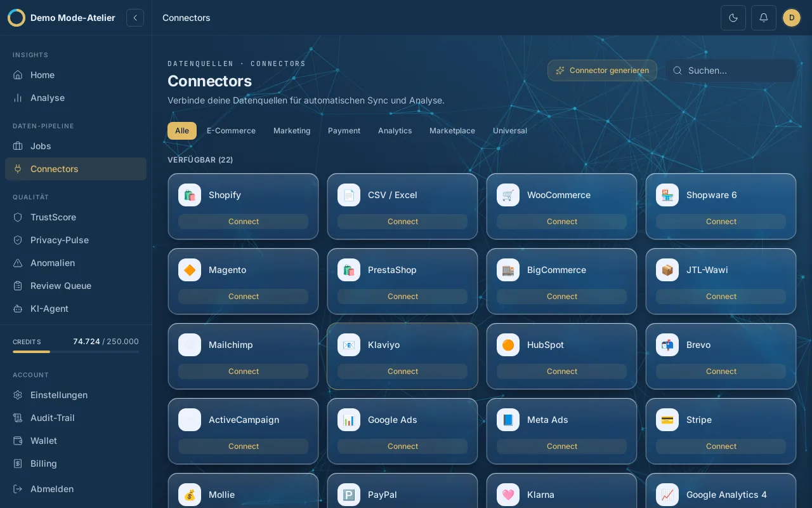Image resolution: width=812 pixels, height=508 pixels.
Task: Click the Mollie money bag icon
Action: [190, 495]
